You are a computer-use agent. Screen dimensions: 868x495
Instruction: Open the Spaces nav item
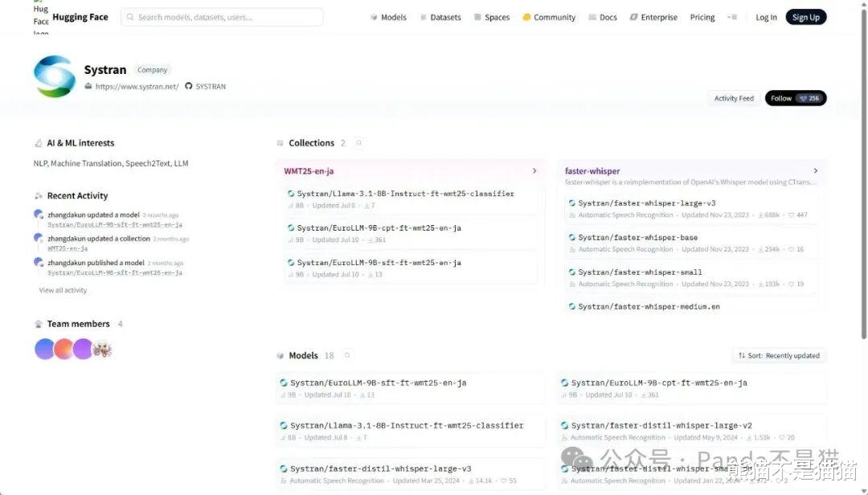[492, 17]
